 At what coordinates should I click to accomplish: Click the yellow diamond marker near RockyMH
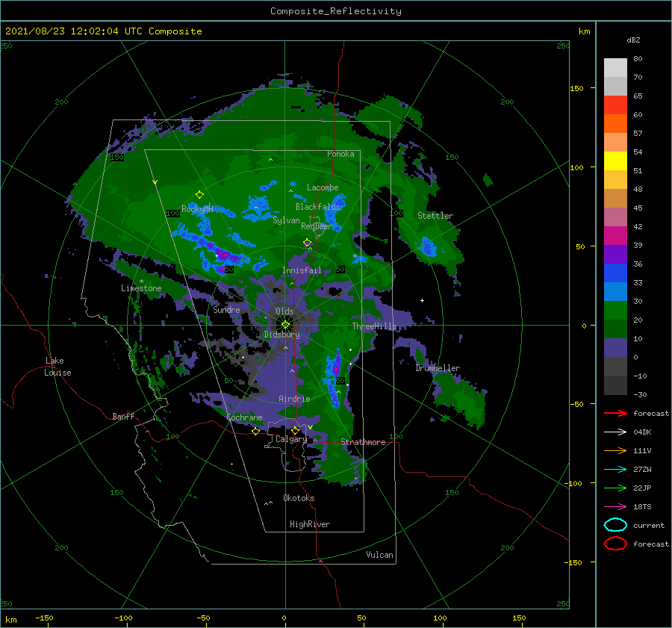[199, 195]
